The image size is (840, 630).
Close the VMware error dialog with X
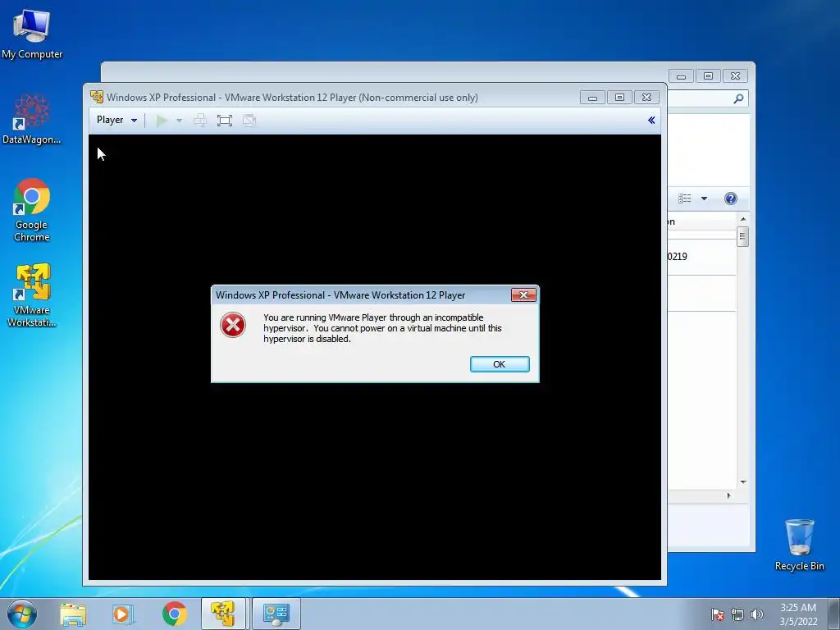[523, 294]
